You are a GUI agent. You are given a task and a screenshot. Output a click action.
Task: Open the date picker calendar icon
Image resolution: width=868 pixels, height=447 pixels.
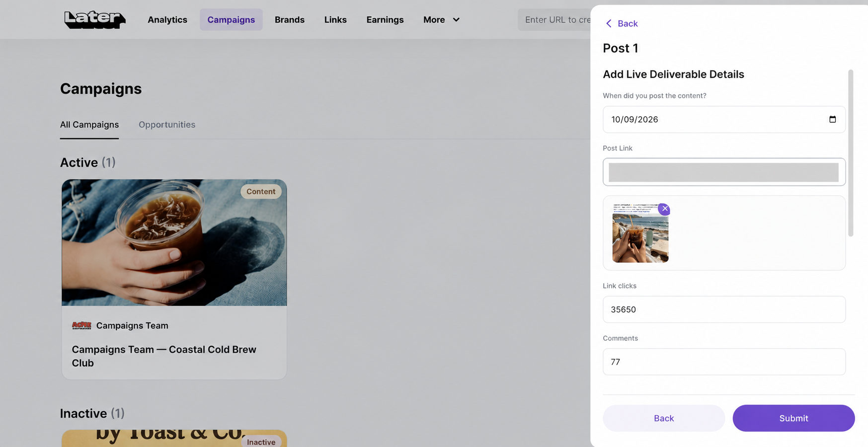[833, 119]
